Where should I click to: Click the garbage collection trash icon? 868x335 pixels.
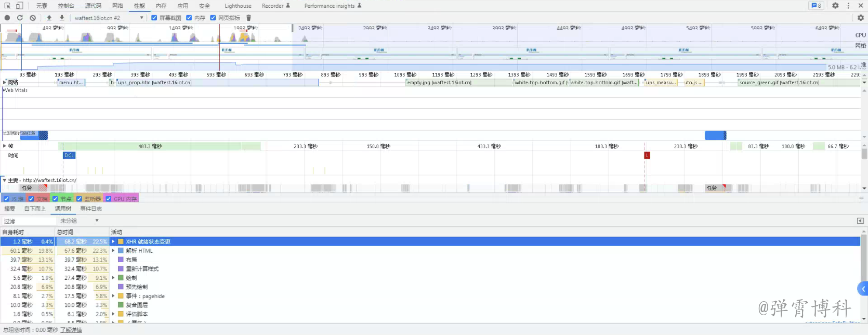tap(248, 18)
